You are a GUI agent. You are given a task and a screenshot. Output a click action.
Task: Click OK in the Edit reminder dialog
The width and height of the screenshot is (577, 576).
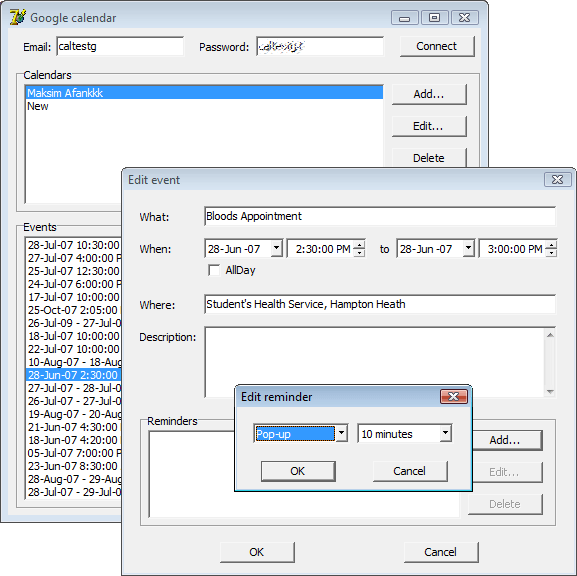298,471
